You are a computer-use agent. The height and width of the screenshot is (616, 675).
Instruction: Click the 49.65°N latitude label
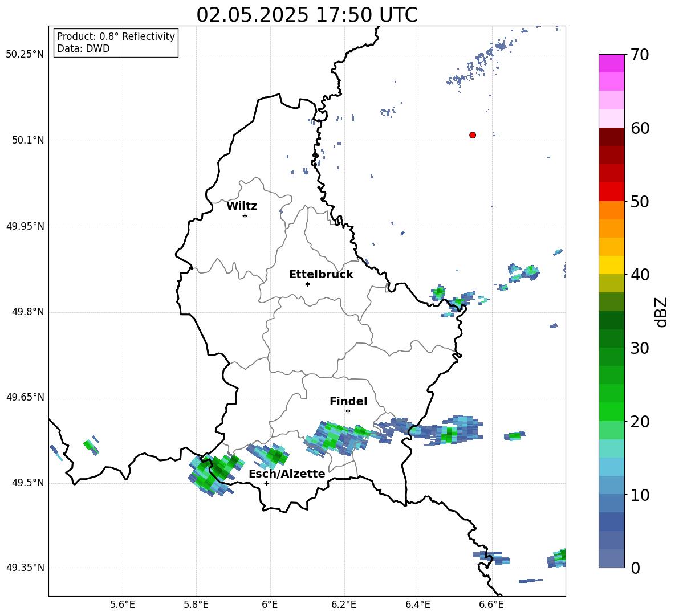coord(25,397)
